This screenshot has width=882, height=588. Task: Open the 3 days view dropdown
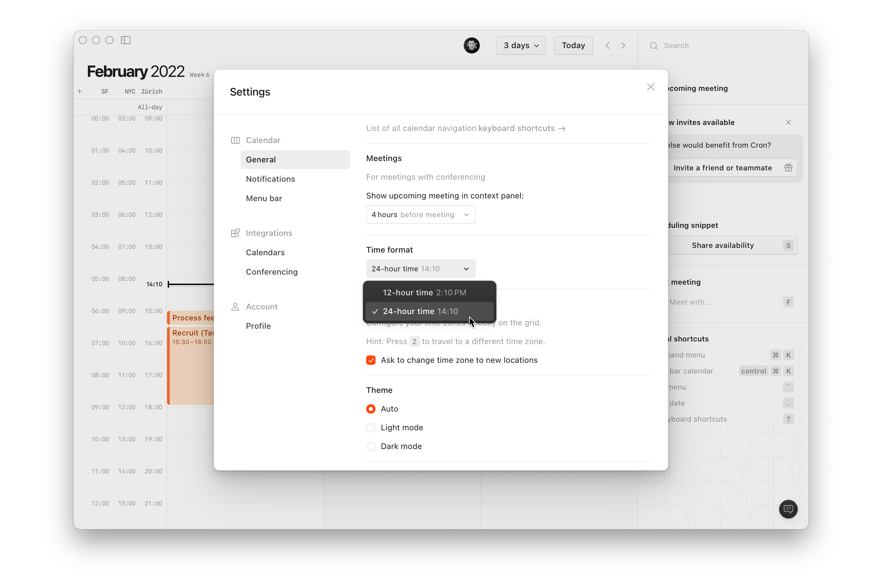click(x=521, y=45)
